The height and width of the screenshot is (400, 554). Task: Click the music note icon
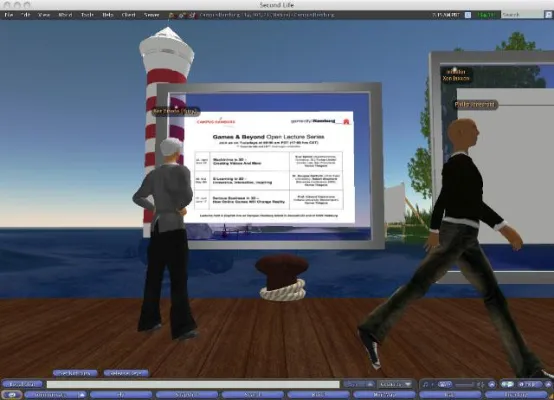[x=425, y=384]
